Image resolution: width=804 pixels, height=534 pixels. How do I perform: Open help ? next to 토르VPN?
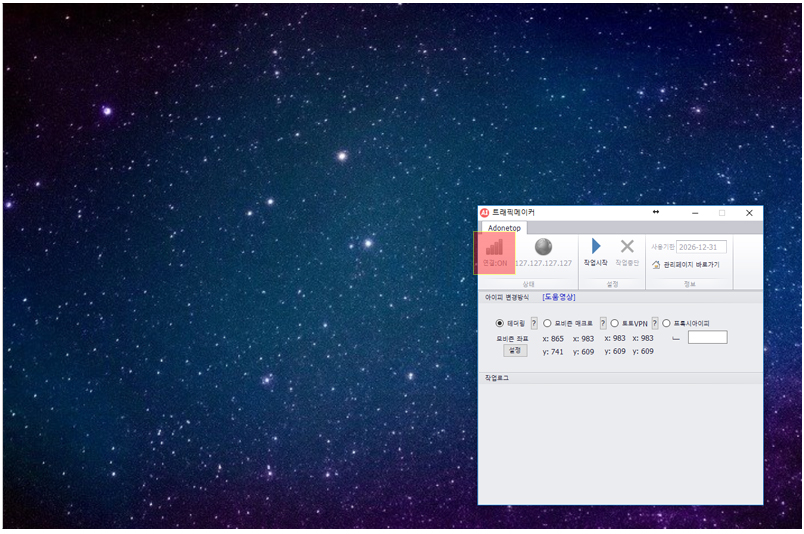coord(655,323)
